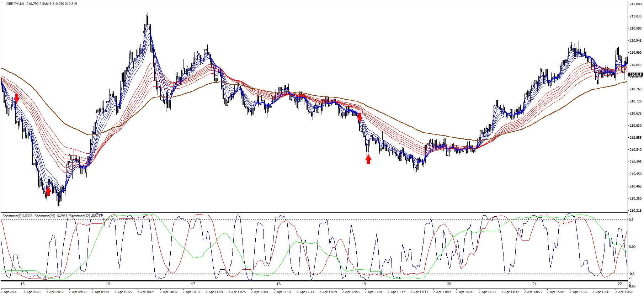
Task: Click the hour marker 15 in bottom strip
Action: point(22,284)
